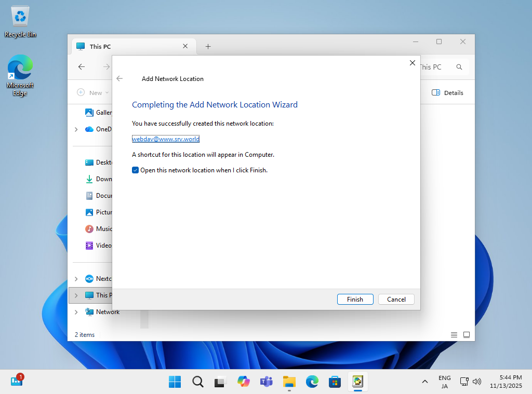Switch to details list view icon
532x394 pixels.
[454, 335]
